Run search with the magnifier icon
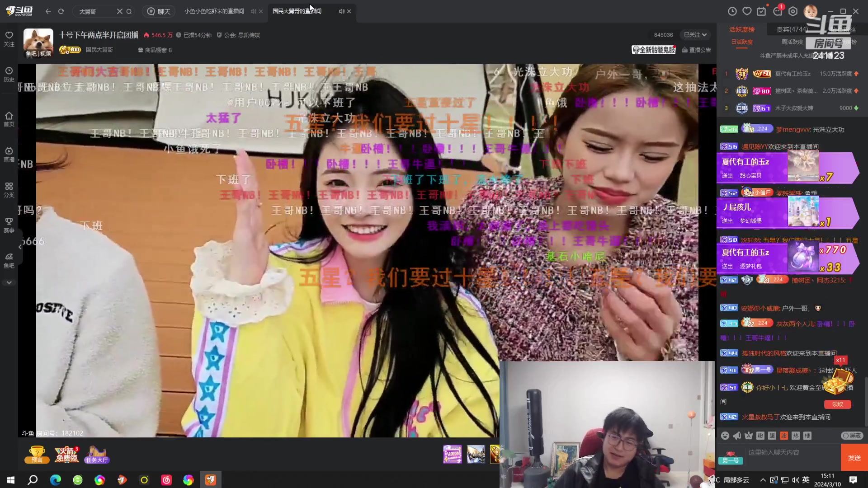Image resolution: width=868 pixels, height=488 pixels. click(129, 11)
